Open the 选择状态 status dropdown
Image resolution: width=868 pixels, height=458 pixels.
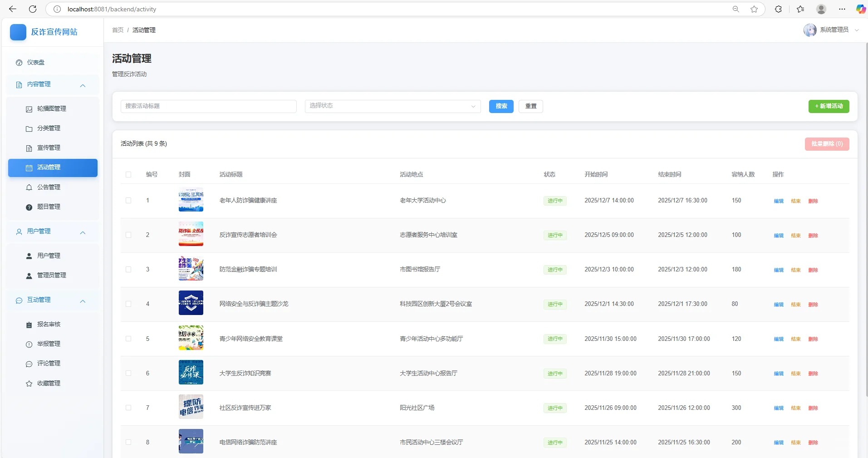coord(392,106)
